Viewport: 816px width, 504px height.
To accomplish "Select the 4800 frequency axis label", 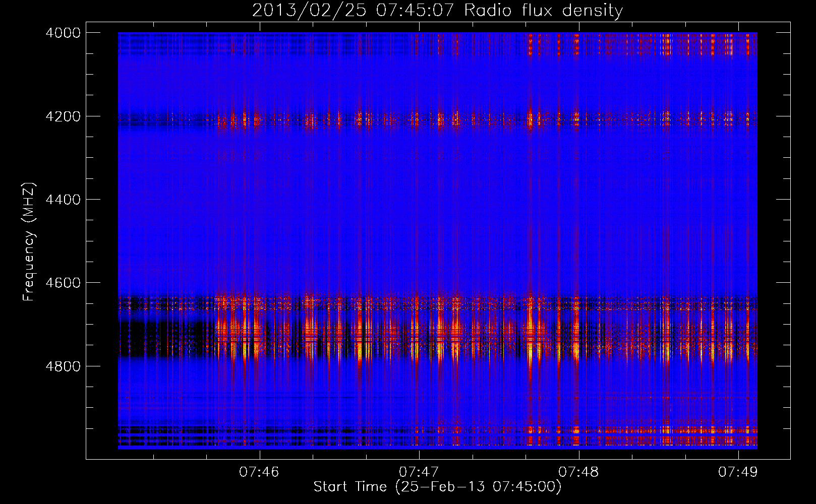I will click(63, 366).
